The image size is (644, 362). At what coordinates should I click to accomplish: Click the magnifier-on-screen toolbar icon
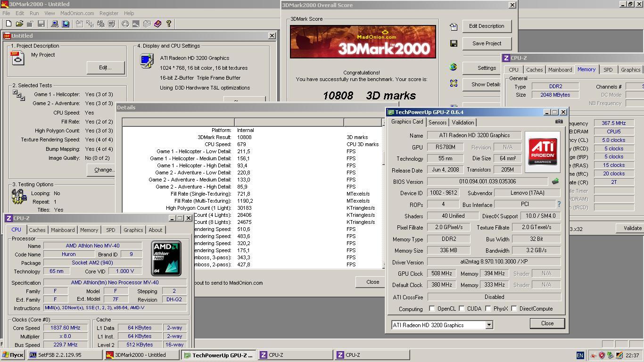(66, 24)
